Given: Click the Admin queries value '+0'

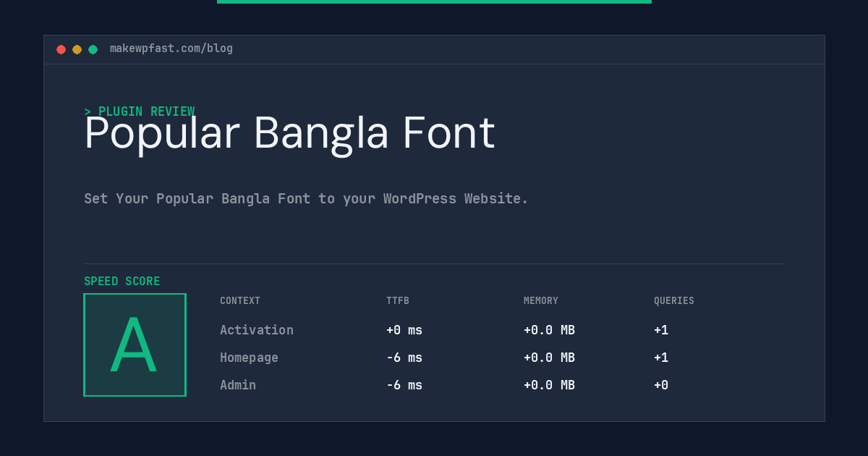Looking at the screenshot, I should click(x=661, y=385).
